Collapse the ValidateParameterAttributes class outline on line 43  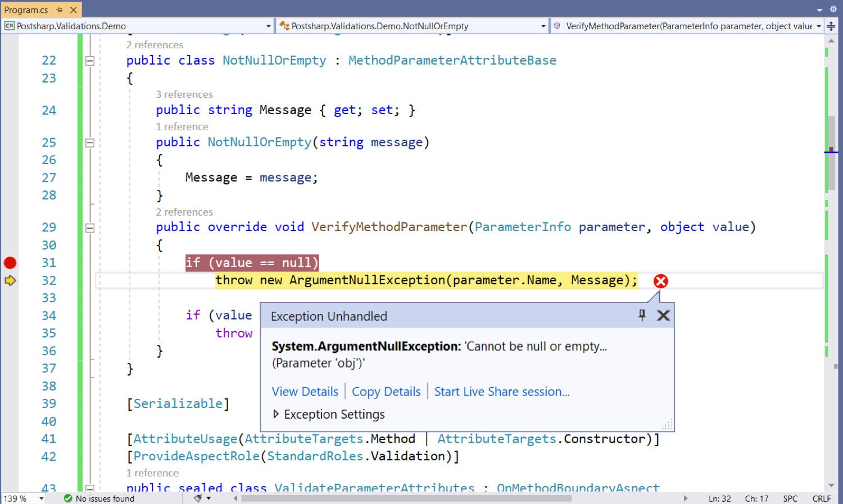tap(90, 488)
